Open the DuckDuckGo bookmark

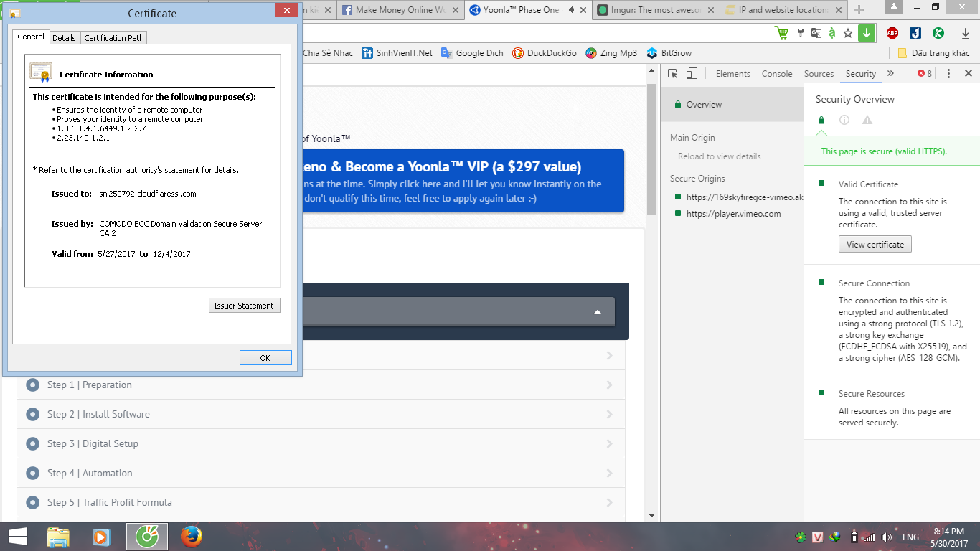click(545, 53)
